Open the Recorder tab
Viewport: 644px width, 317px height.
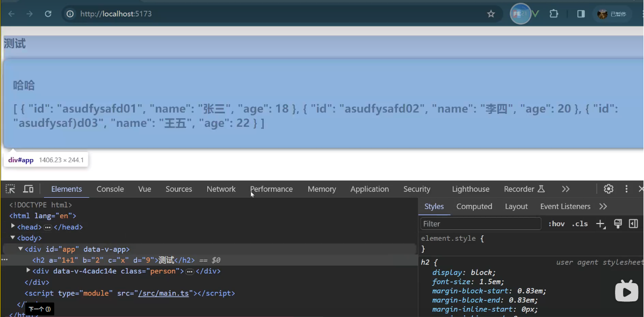click(x=524, y=189)
